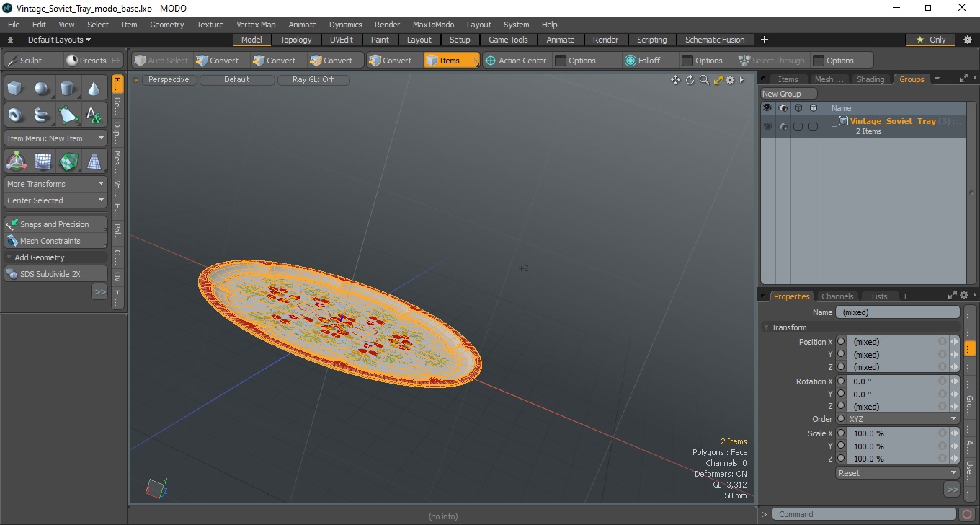Switch to the UVEdit layout tab
Viewport: 980px width, 525px height.
coord(342,40)
